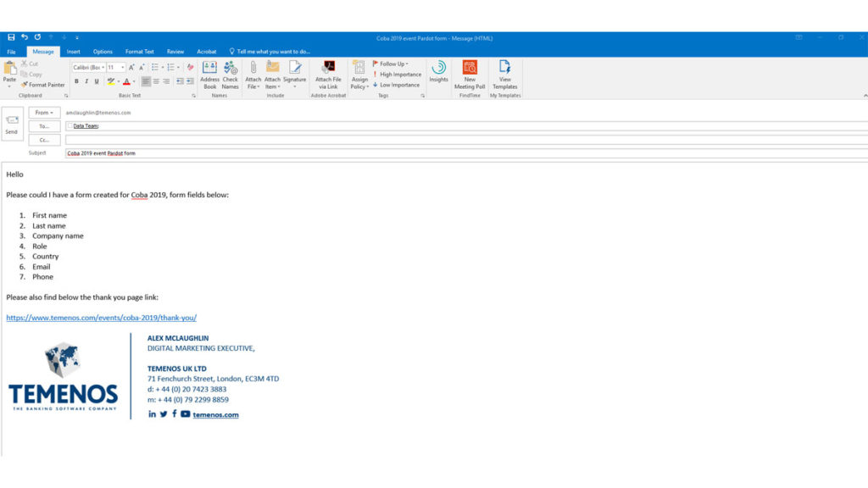
Task: Click the Send button
Action: tap(11, 124)
